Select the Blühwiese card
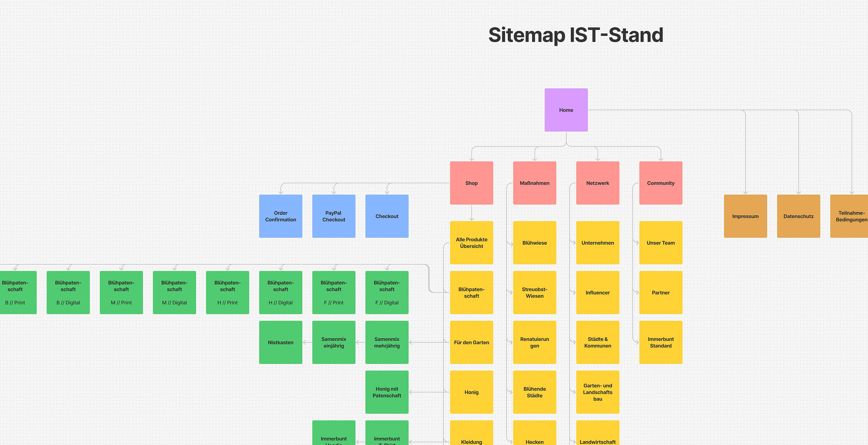 (x=534, y=243)
